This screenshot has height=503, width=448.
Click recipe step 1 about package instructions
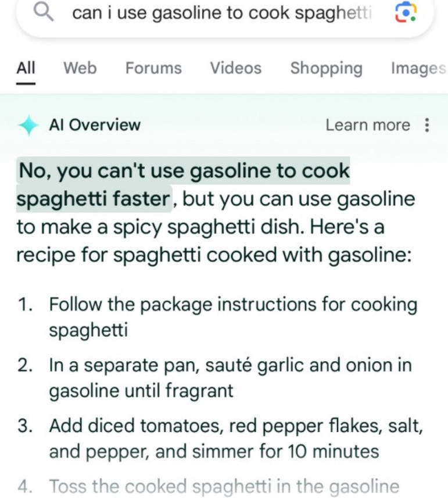point(233,317)
